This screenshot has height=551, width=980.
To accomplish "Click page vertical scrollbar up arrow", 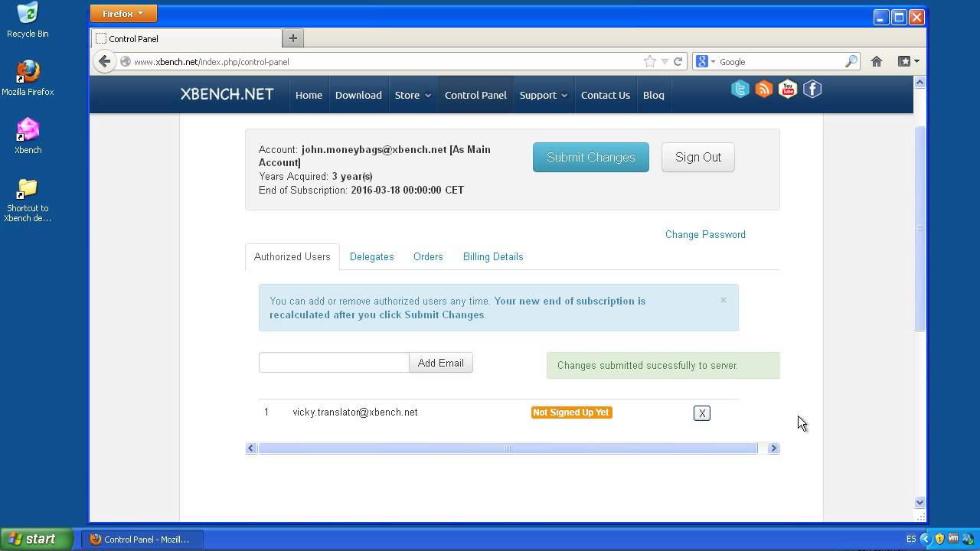I will pos(920,82).
